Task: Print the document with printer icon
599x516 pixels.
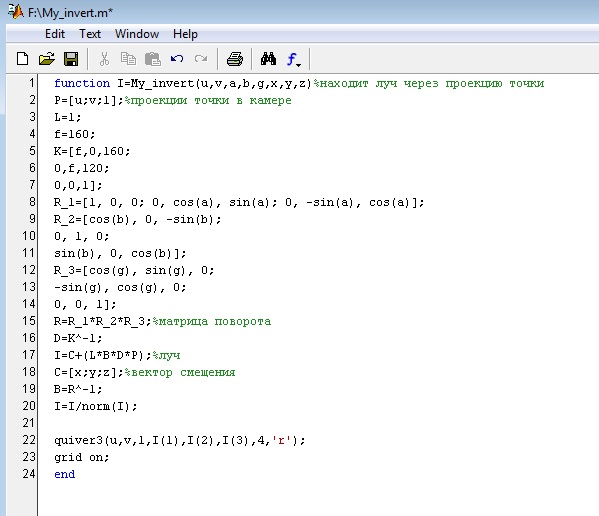Action: (x=235, y=59)
